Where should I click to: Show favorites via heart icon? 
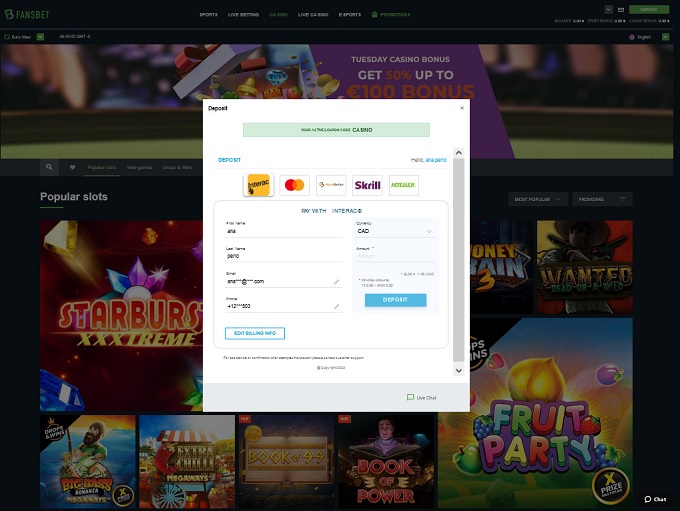point(72,167)
